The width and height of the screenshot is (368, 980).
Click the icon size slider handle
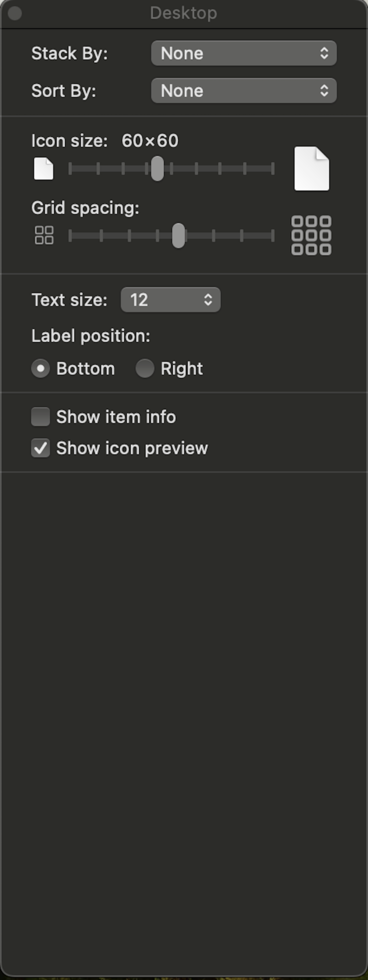[x=157, y=168]
